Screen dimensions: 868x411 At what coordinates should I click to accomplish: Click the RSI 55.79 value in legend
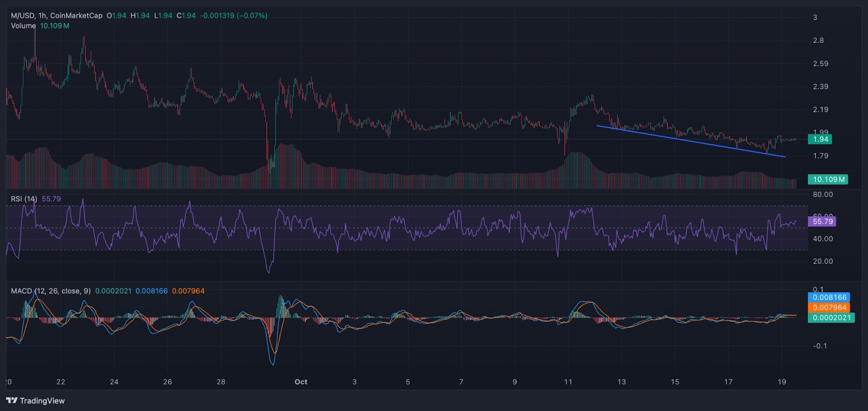[x=51, y=199]
